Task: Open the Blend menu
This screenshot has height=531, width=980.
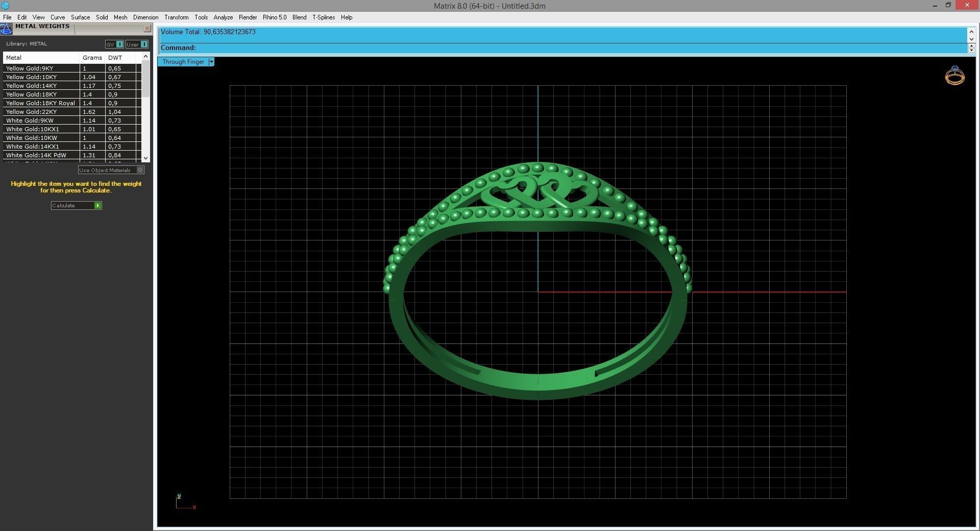Action: 300,17
